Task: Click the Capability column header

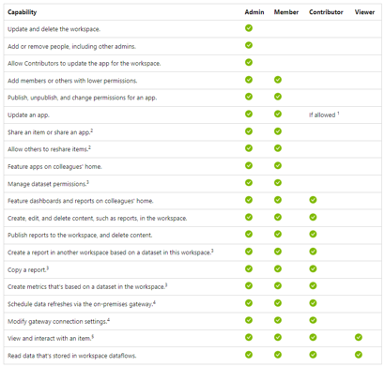Action: [22, 12]
